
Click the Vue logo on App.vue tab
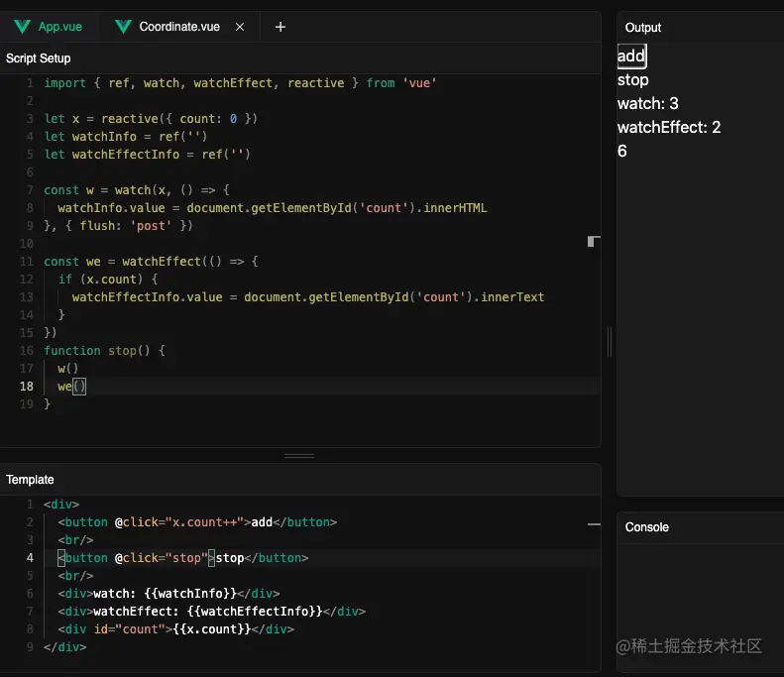point(23,27)
